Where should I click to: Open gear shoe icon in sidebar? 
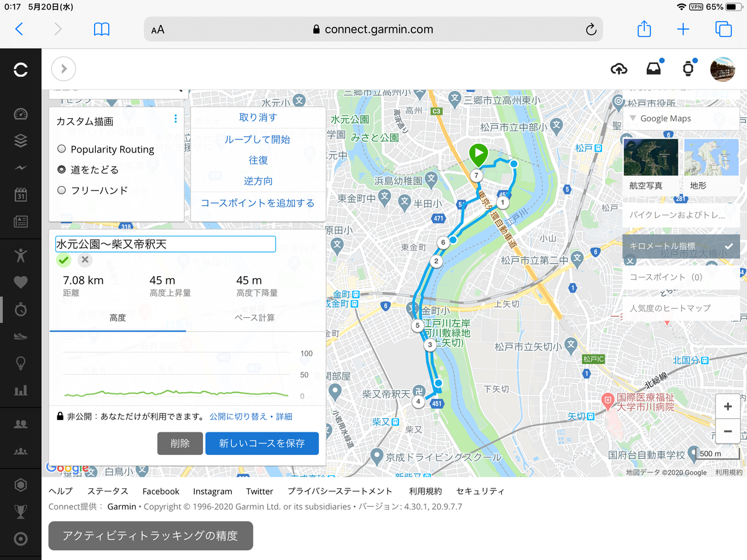pos(21,336)
